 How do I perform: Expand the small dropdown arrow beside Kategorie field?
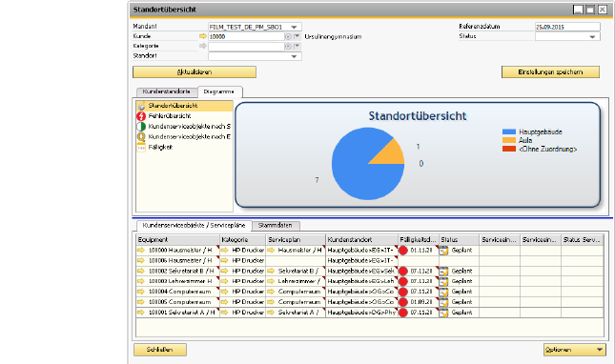click(x=297, y=46)
